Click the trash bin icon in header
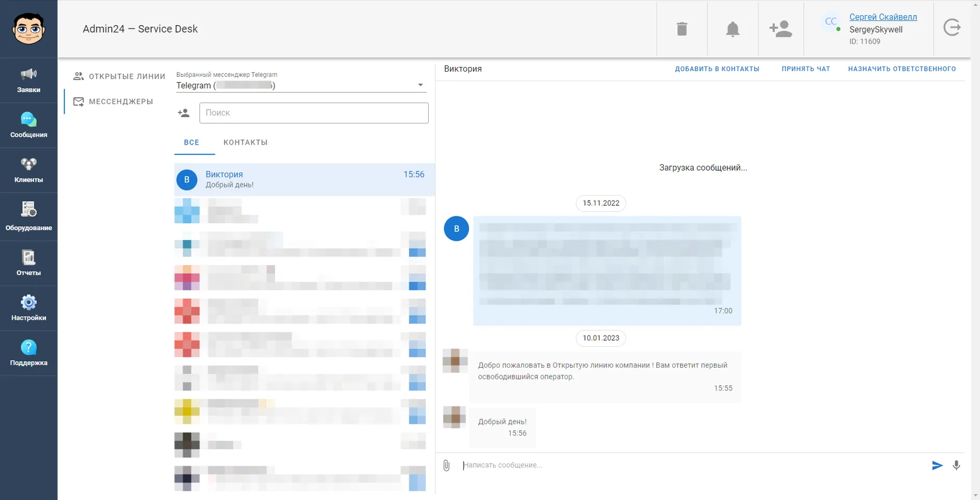 (682, 29)
